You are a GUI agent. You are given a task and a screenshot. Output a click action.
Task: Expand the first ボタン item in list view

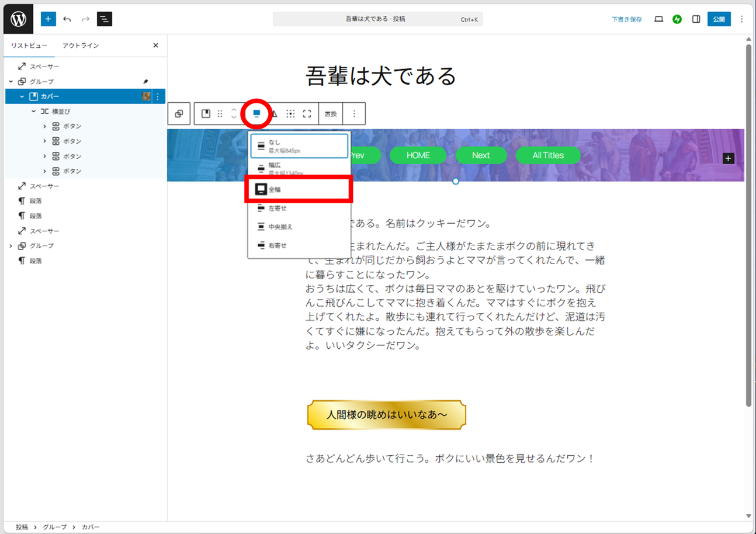(45, 126)
